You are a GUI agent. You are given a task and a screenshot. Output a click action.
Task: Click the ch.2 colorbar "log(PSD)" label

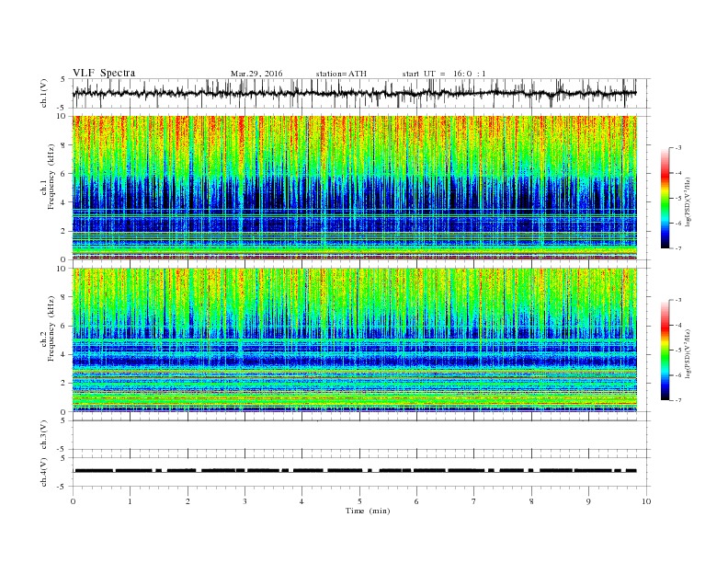[688, 354]
